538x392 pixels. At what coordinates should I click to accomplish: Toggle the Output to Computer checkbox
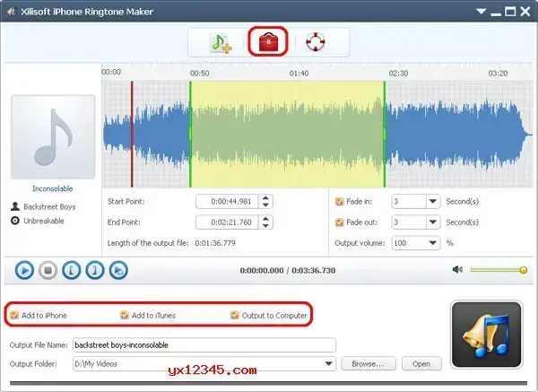click(235, 315)
